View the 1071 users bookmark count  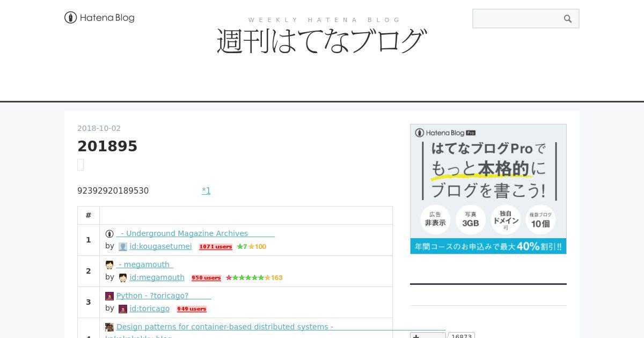216,247
